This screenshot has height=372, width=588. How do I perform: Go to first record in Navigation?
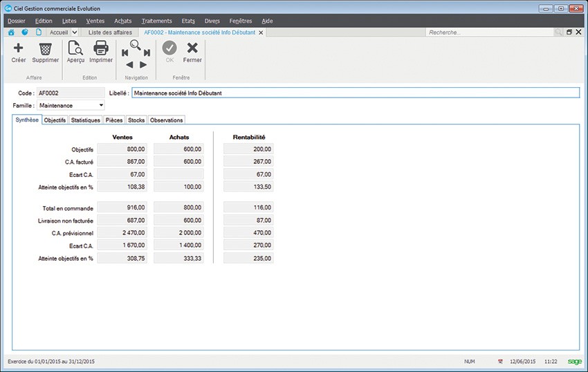[x=125, y=53]
